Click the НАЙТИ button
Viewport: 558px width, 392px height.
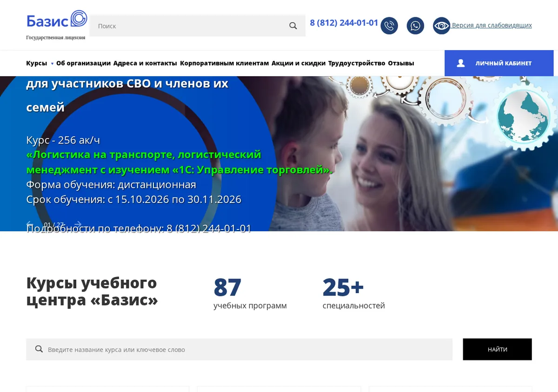(x=497, y=349)
